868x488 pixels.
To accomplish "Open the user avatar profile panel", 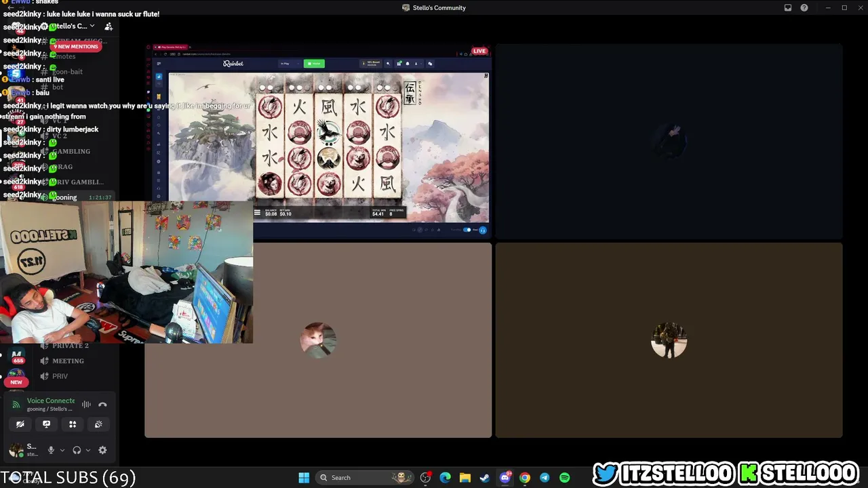I will coord(16,450).
